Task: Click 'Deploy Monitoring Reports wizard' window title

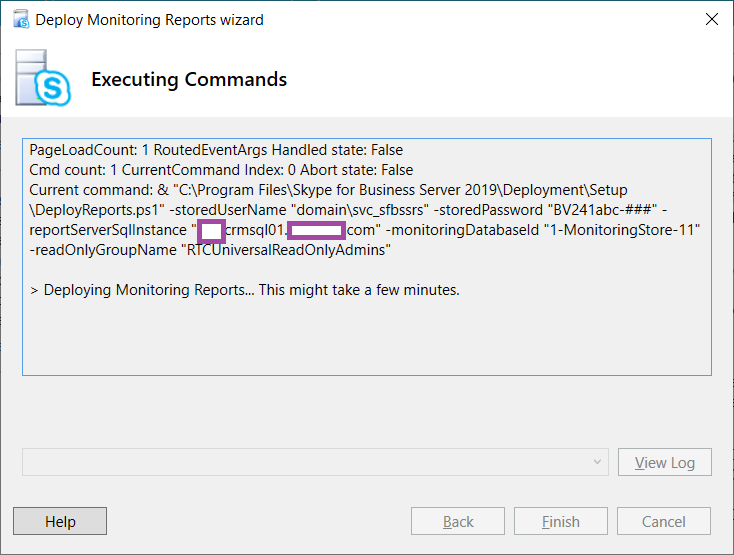Action: point(149,20)
